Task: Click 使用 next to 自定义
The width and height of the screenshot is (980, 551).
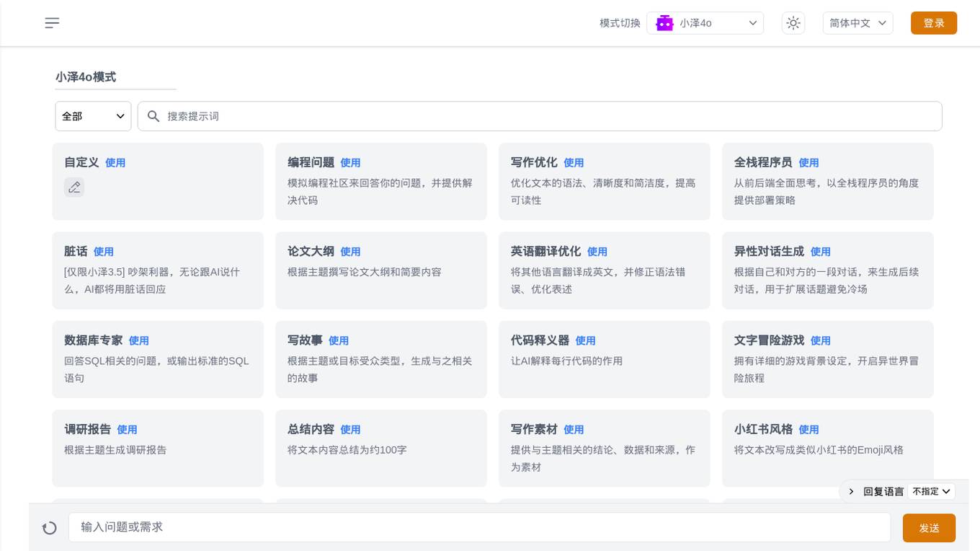Action: [115, 163]
